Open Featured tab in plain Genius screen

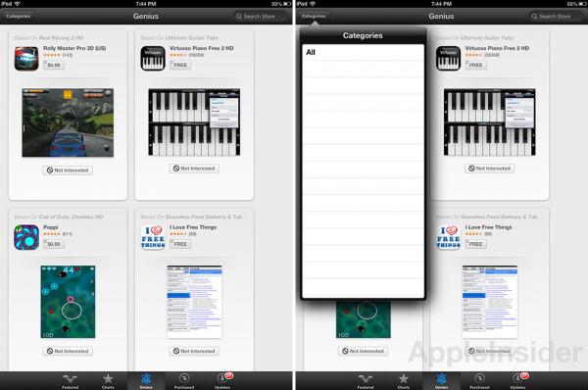point(71,381)
